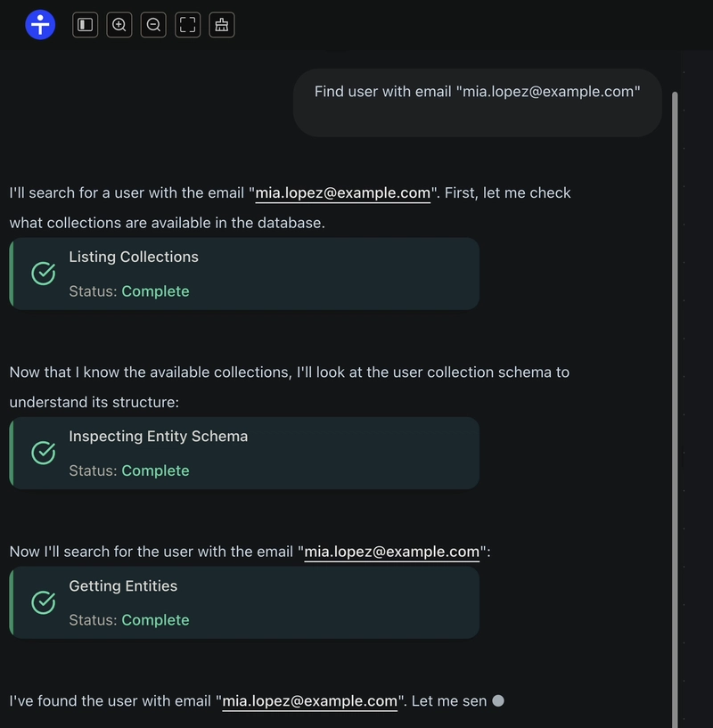The image size is (713, 728).
Task: Open email link after 'Now I'll search'
Action: (x=391, y=552)
